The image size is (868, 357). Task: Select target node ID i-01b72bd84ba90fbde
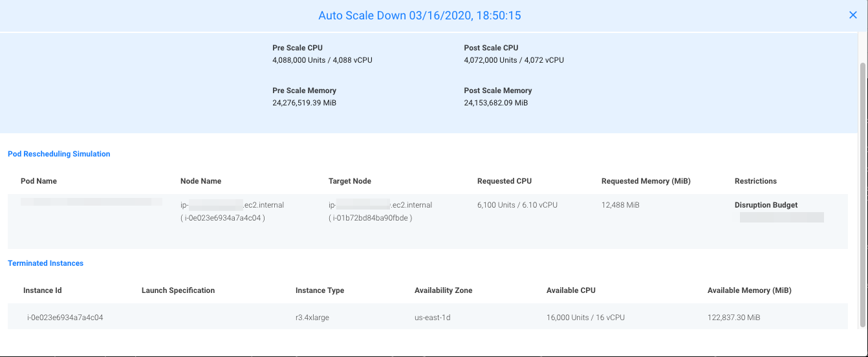click(x=370, y=218)
